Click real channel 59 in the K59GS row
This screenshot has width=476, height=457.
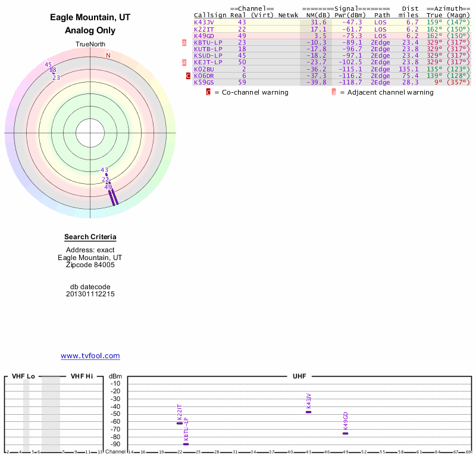pos(242,82)
